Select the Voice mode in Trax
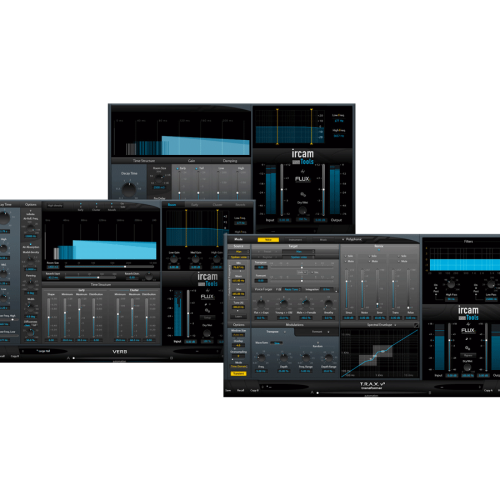This screenshot has height=500, width=500. click(268, 240)
